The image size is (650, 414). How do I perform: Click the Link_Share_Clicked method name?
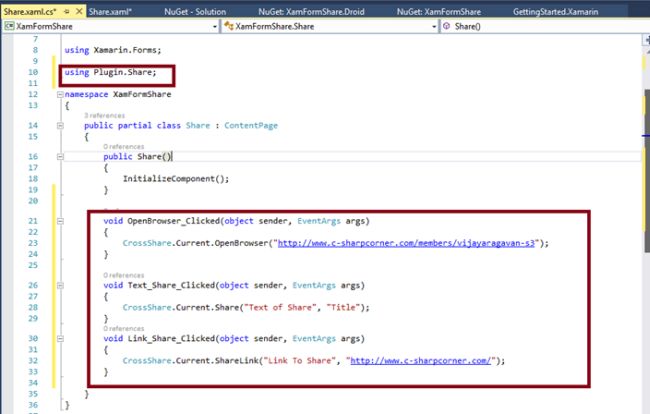click(x=171, y=339)
